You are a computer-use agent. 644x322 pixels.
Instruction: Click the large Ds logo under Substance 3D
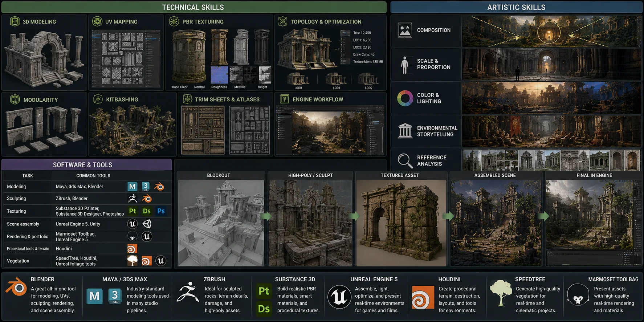pyautogui.click(x=264, y=309)
